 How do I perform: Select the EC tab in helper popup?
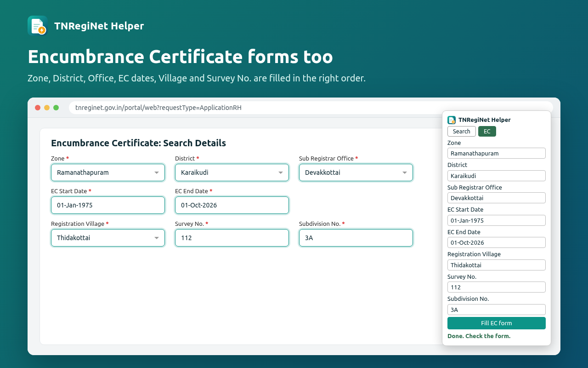(487, 132)
